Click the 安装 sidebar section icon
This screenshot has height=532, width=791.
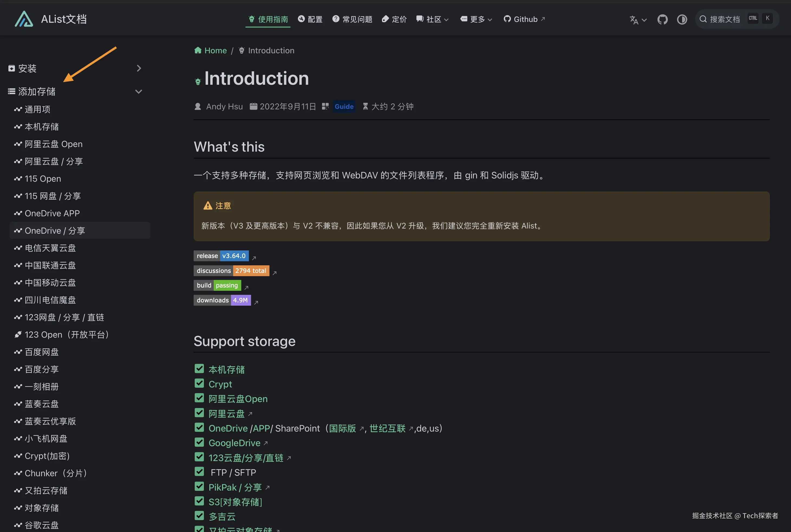point(12,68)
